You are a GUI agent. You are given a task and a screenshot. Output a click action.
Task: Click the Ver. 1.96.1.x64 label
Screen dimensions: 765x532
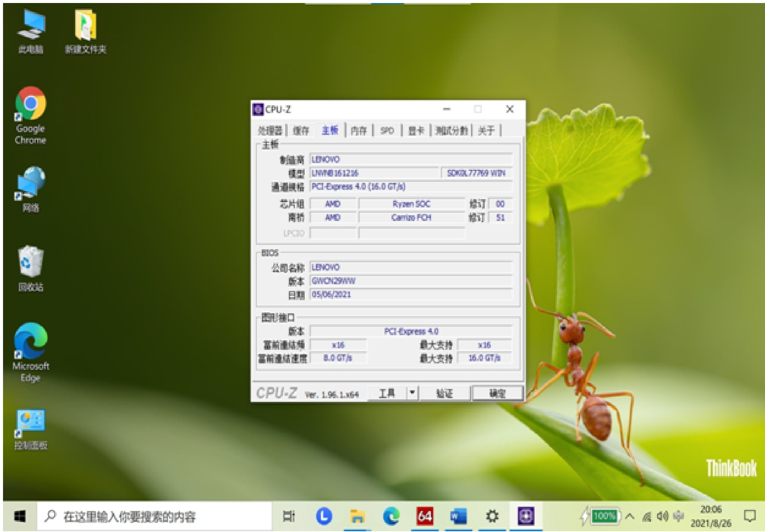click(332, 394)
